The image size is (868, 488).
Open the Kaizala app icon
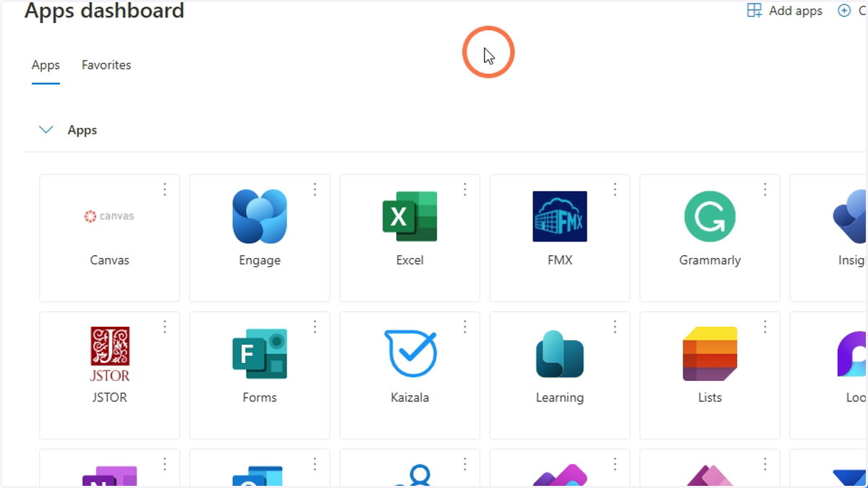point(410,354)
